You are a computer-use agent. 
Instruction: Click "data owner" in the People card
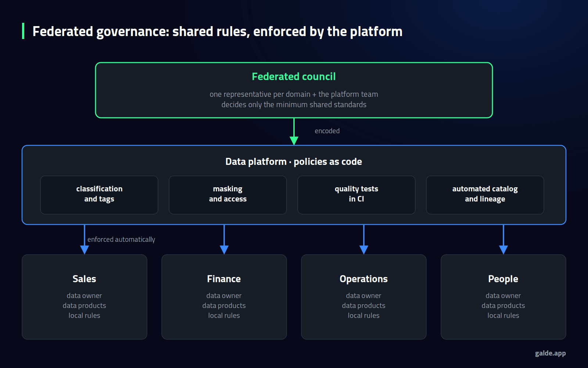click(503, 296)
